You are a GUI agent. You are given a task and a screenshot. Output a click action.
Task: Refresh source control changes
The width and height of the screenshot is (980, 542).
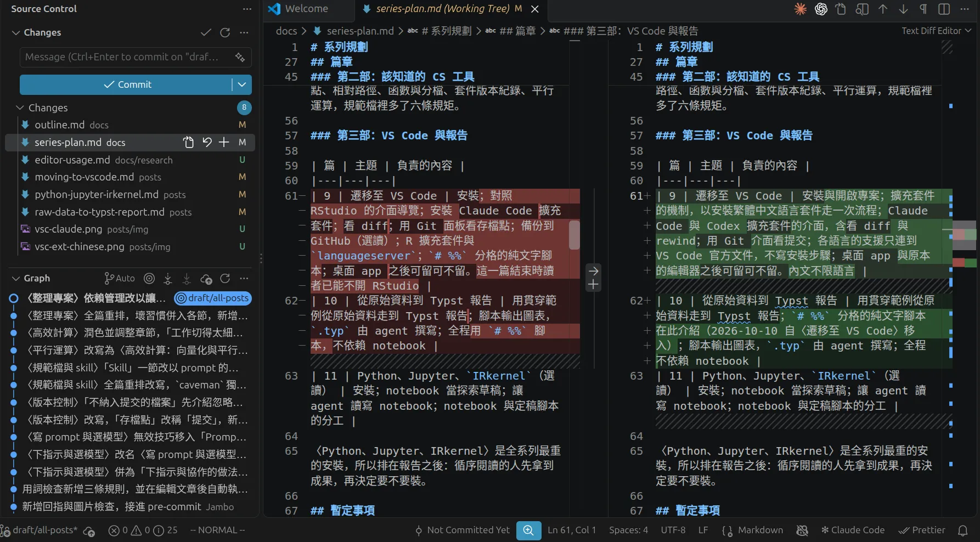(x=225, y=32)
